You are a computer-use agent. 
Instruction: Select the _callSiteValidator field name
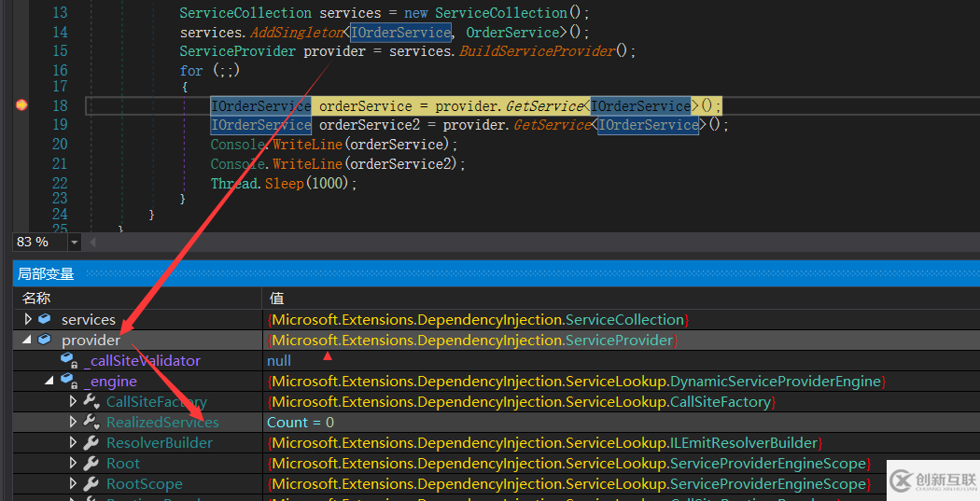point(142,361)
